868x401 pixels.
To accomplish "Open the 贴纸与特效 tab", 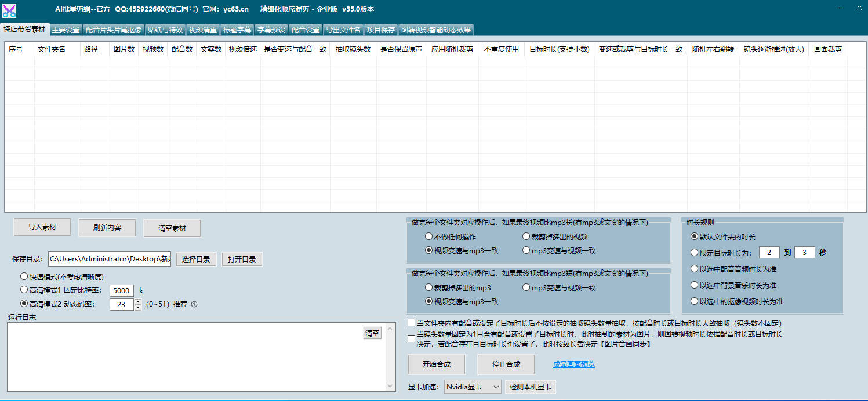I will click(x=165, y=30).
